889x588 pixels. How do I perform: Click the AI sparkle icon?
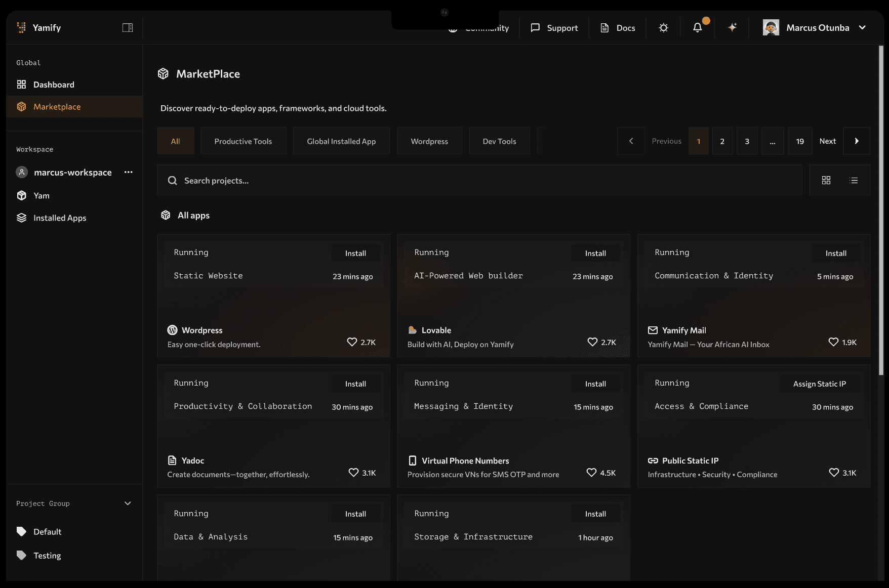[x=732, y=28]
